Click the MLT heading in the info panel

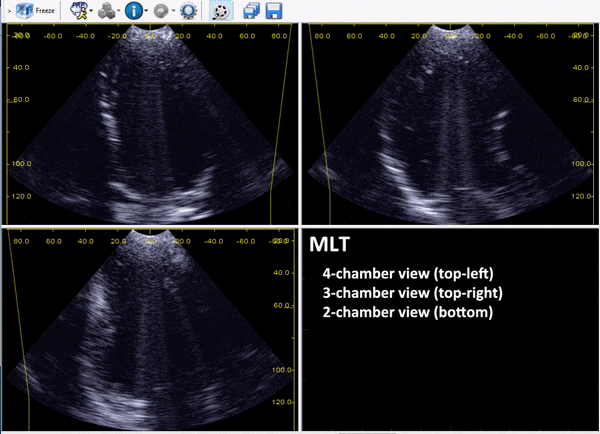(330, 246)
